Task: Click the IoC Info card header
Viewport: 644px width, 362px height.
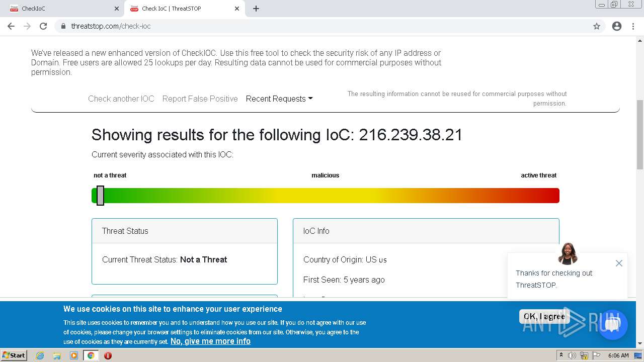Action: (x=426, y=231)
